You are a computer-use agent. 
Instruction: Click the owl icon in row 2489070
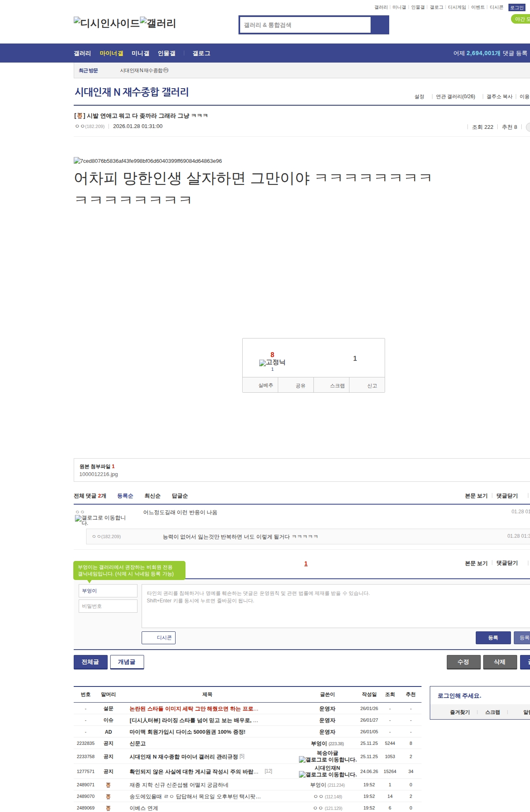108,796
